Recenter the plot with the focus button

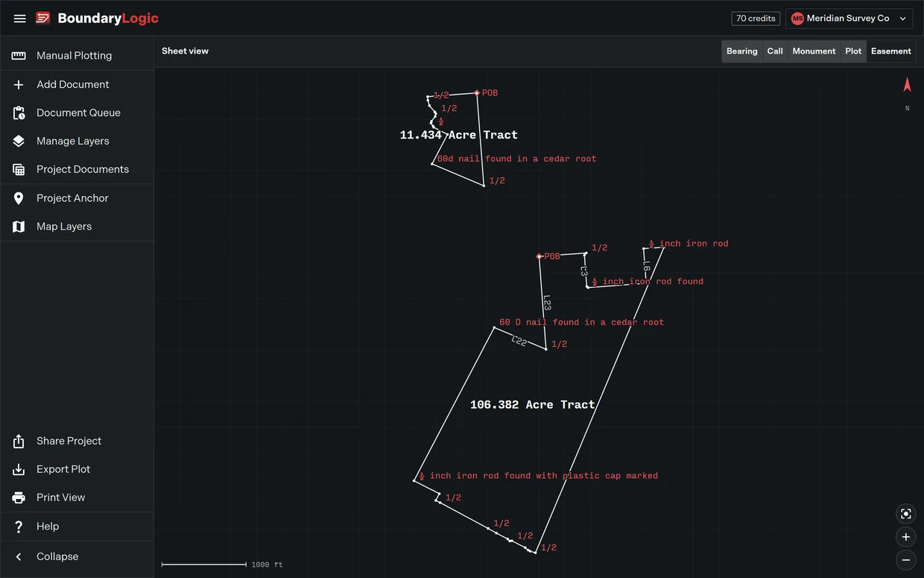(906, 514)
